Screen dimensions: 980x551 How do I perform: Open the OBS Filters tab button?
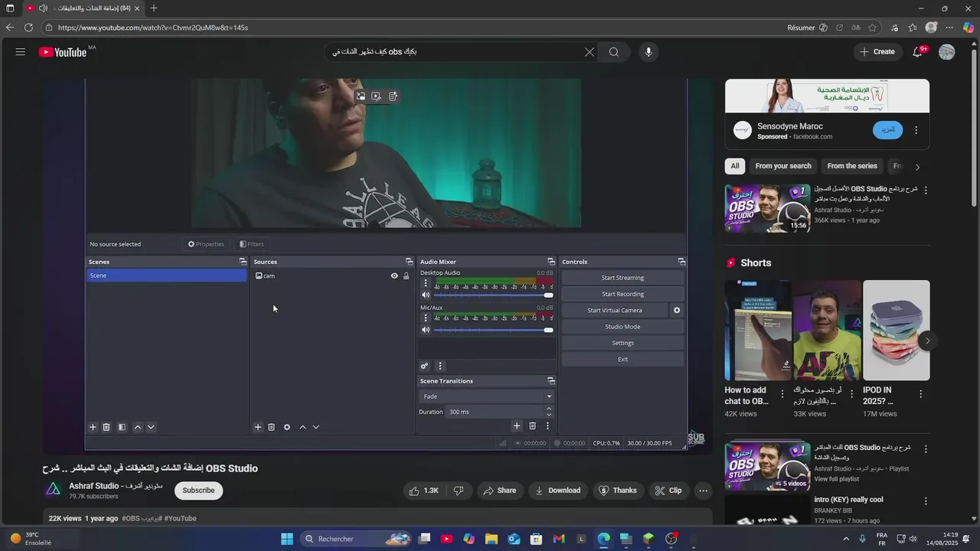252,244
